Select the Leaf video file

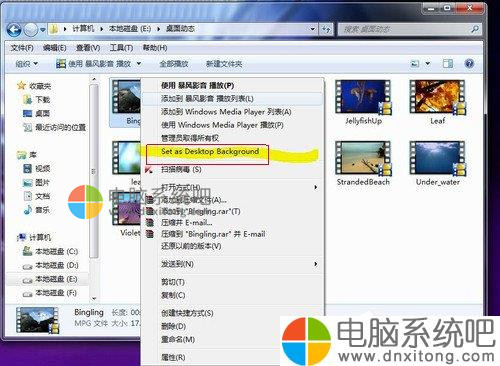[437, 102]
